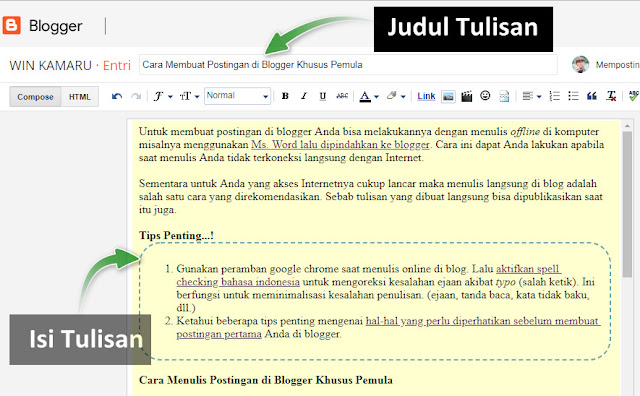Viewport: 640px width, 396px height.
Task: Open the Normal paragraph format dropdown
Action: click(x=237, y=96)
